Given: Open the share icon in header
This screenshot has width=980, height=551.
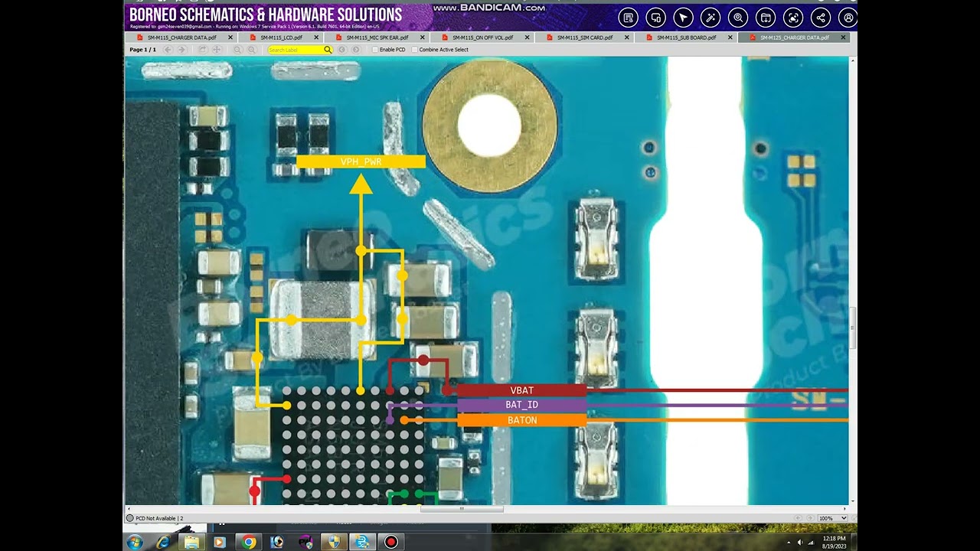Looking at the screenshot, I should click(x=820, y=18).
